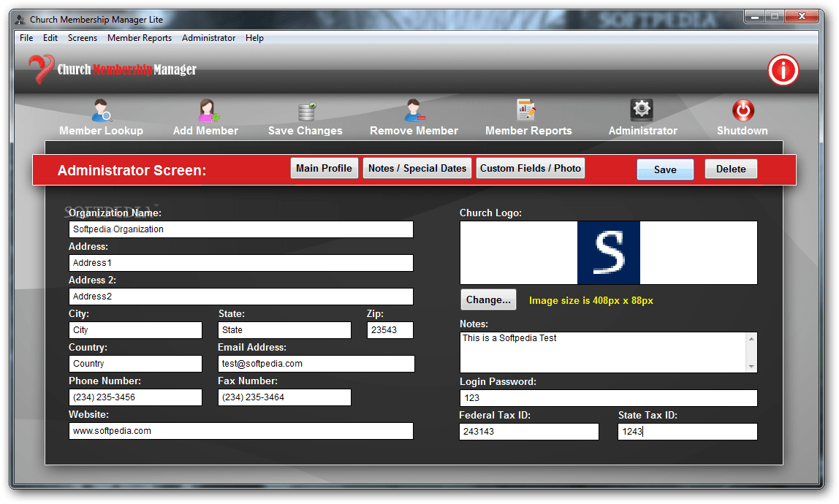
Task: Switch to Notes / Special Dates tab
Action: pos(417,168)
